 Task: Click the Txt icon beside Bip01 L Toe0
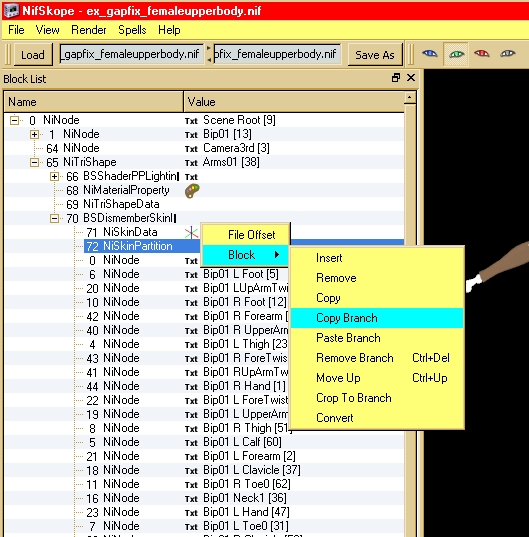pyautogui.click(x=191, y=527)
